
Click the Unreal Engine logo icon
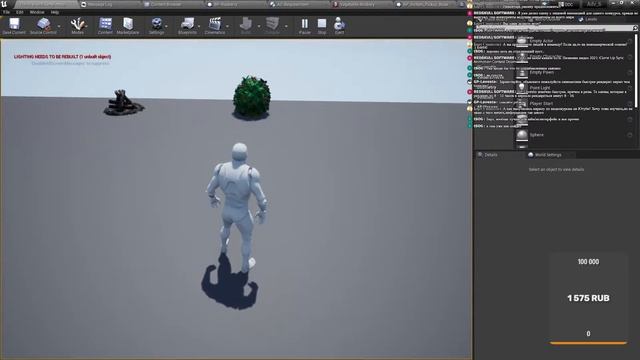4,4
